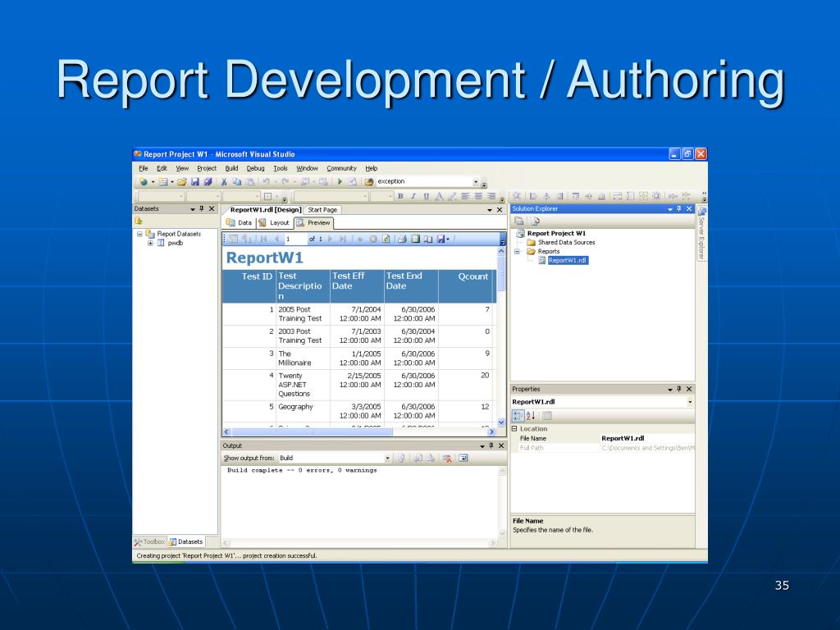The height and width of the screenshot is (630, 840).
Task: Click the Cut scissors icon
Action: (x=224, y=182)
